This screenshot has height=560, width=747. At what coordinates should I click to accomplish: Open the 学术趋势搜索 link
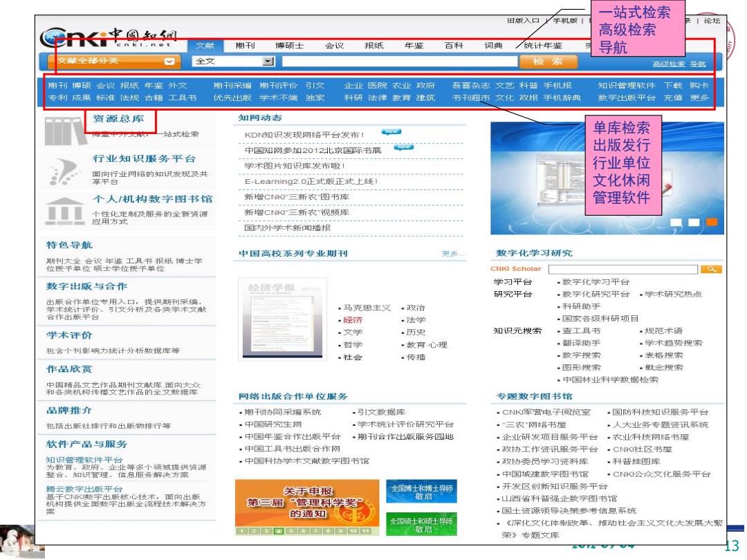[x=674, y=343]
